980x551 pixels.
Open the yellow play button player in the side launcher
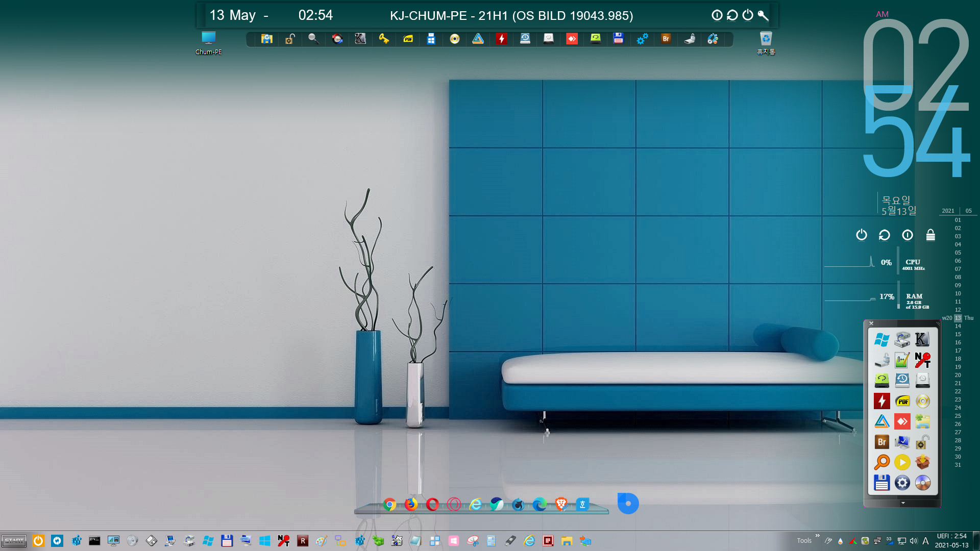pyautogui.click(x=902, y=462)
